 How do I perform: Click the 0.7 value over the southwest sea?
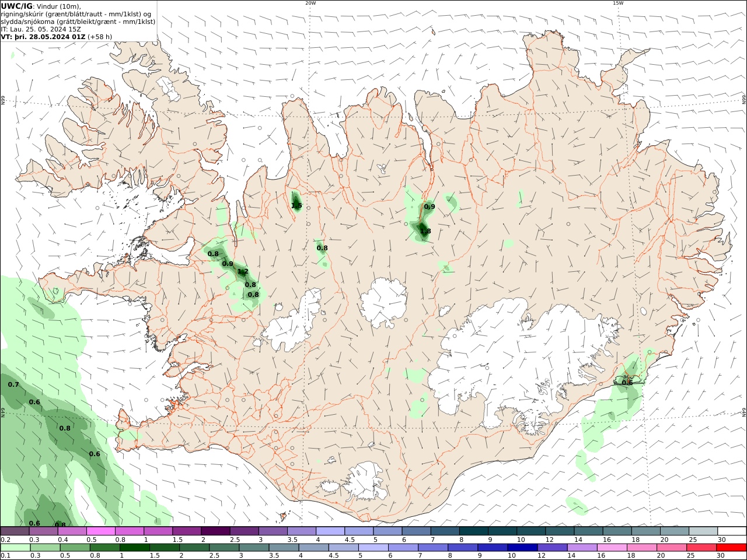pos(13,384)
